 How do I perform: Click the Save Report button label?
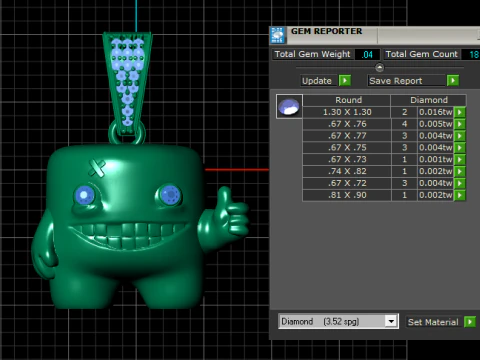point(396,81)
